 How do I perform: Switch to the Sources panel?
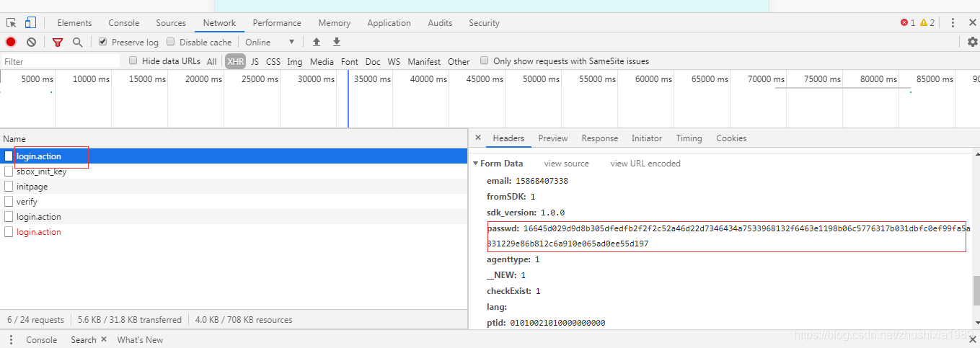click(x=171, y=23)
